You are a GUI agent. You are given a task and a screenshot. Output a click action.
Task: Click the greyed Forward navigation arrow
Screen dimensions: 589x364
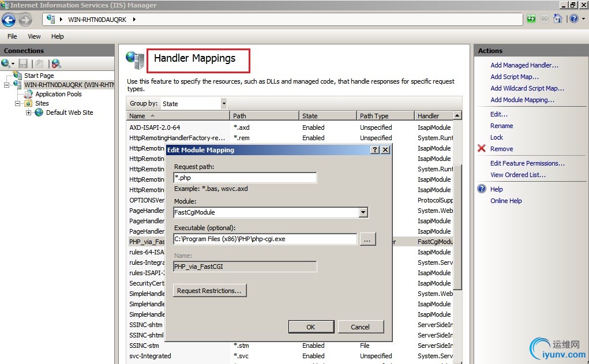[25, 20]
